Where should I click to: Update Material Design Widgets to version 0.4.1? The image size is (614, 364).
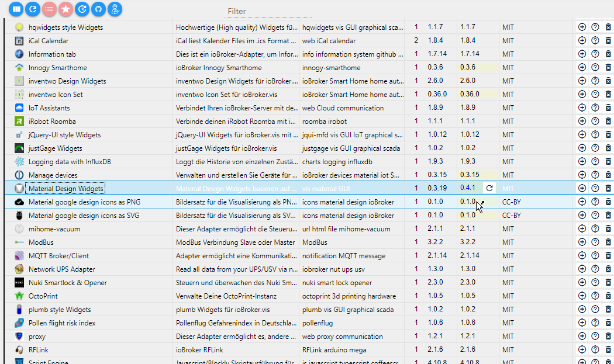[x=489, y=188]
